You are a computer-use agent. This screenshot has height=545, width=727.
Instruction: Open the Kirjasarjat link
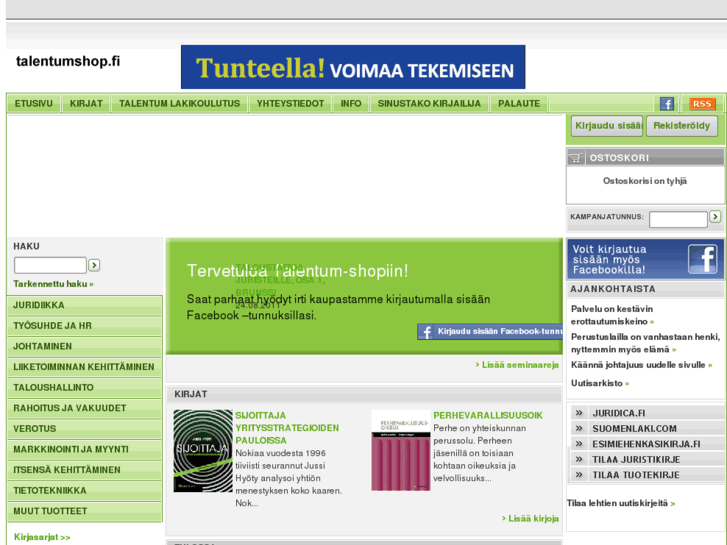(x=42, y=537)
